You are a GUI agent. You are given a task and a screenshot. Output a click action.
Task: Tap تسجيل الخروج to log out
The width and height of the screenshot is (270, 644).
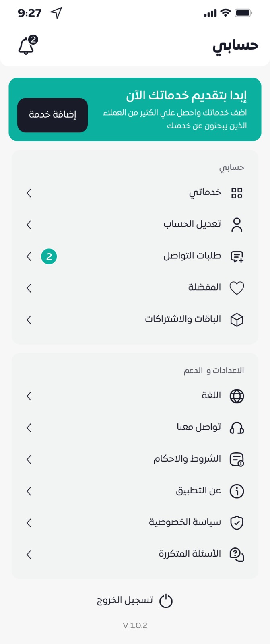coord(134,601)
